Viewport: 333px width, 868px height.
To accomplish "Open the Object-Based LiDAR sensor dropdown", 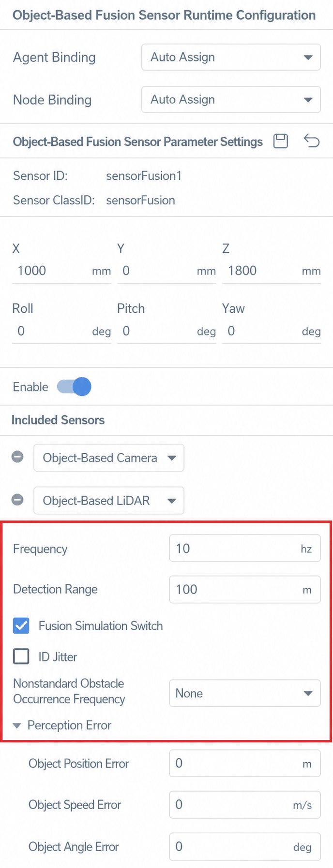I will 109,501.
